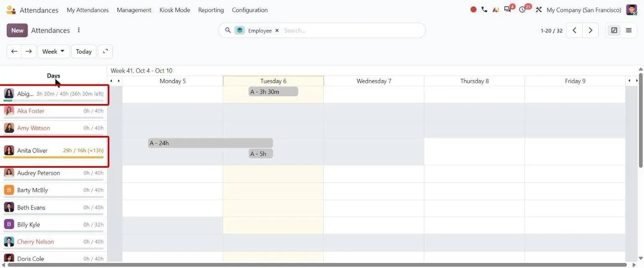Click the vertical scrollbar of the Gantt

coord(640,120)
